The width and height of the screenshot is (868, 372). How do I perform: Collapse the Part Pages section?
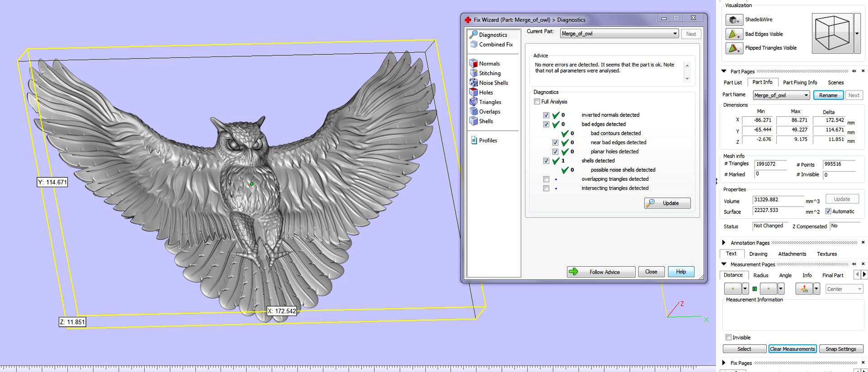pos(724,71)
